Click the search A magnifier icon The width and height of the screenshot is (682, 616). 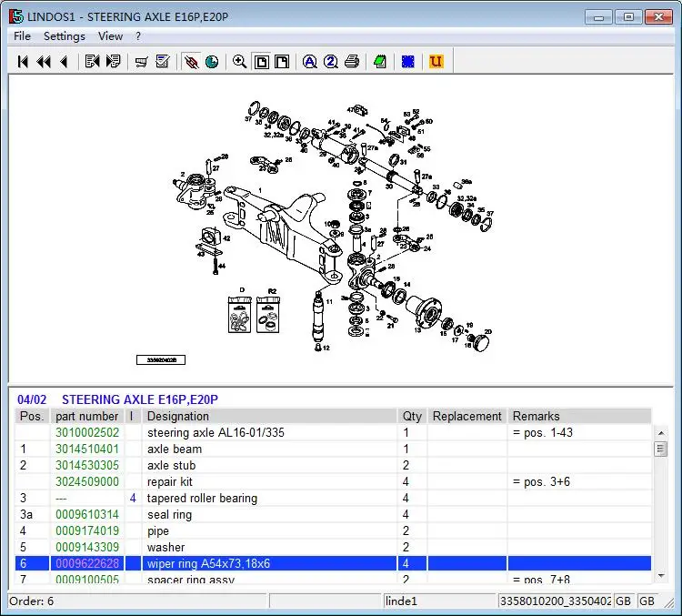310,62
